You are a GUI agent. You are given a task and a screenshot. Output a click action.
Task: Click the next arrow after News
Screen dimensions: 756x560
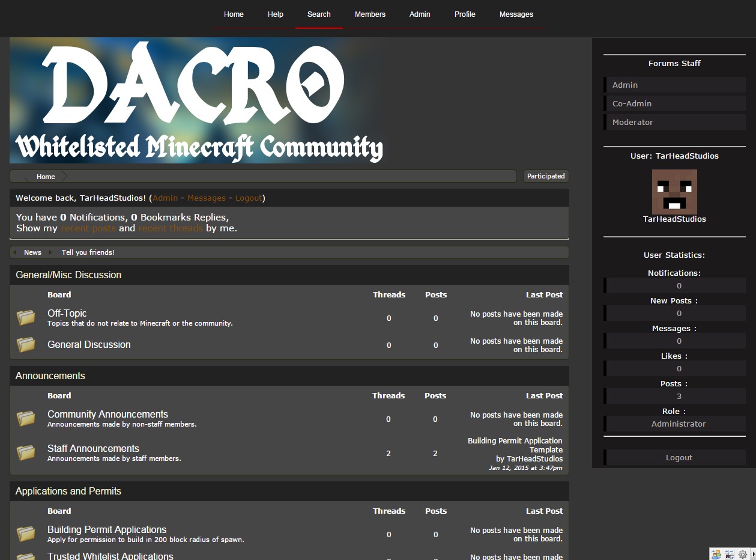coord(50,252)
